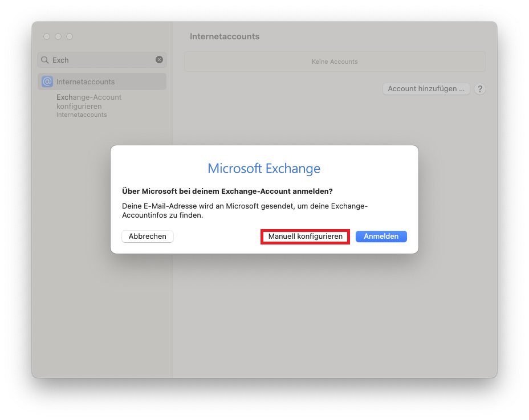Clear the search text using the x icon
The height and width of the screenshot is (420, 529).
159,60
